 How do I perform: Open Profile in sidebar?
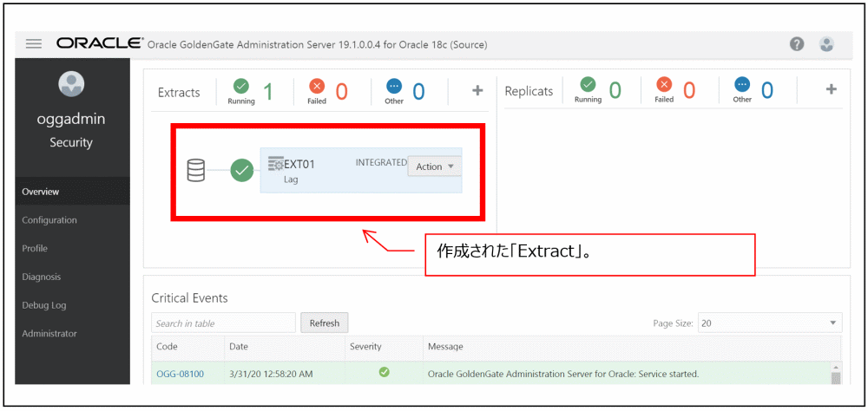(x=73, y=248)
